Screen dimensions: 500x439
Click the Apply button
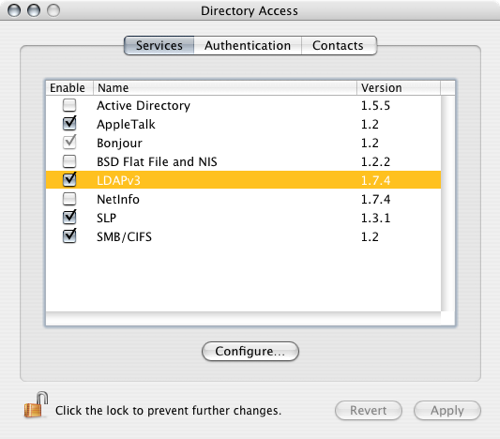coord(447,410)
